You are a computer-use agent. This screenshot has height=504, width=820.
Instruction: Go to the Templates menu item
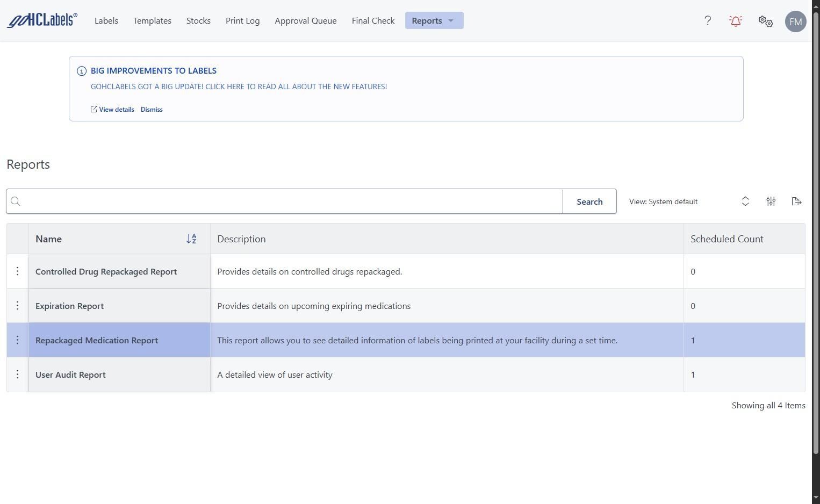click(152, 21)
